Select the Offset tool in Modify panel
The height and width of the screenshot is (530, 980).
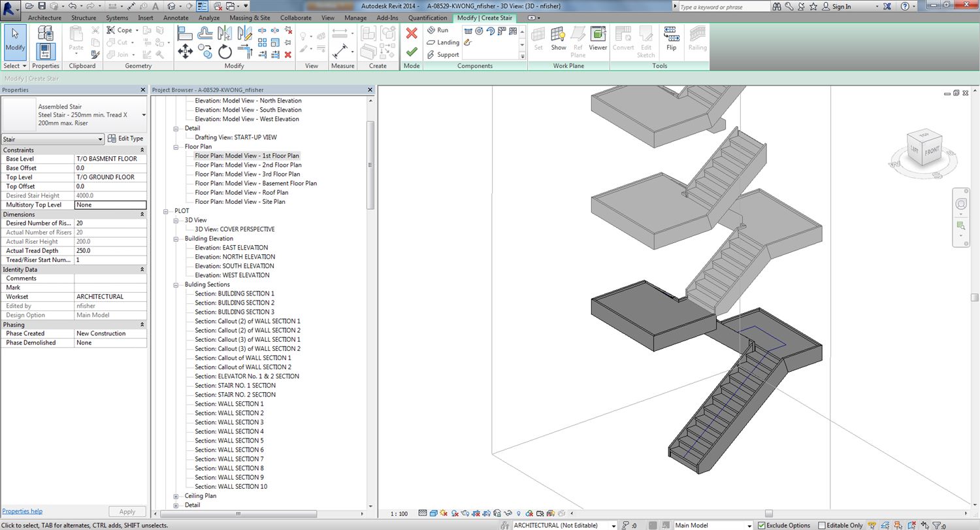205,33
